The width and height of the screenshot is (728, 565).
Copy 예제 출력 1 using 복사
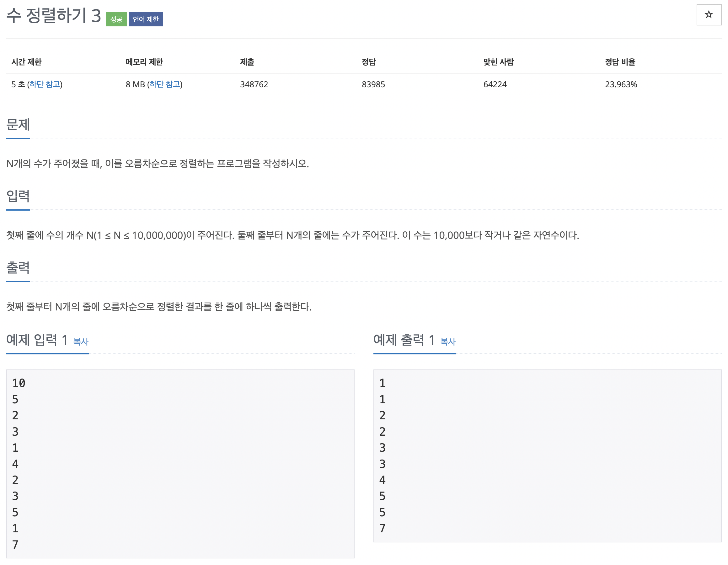point(448,341)
